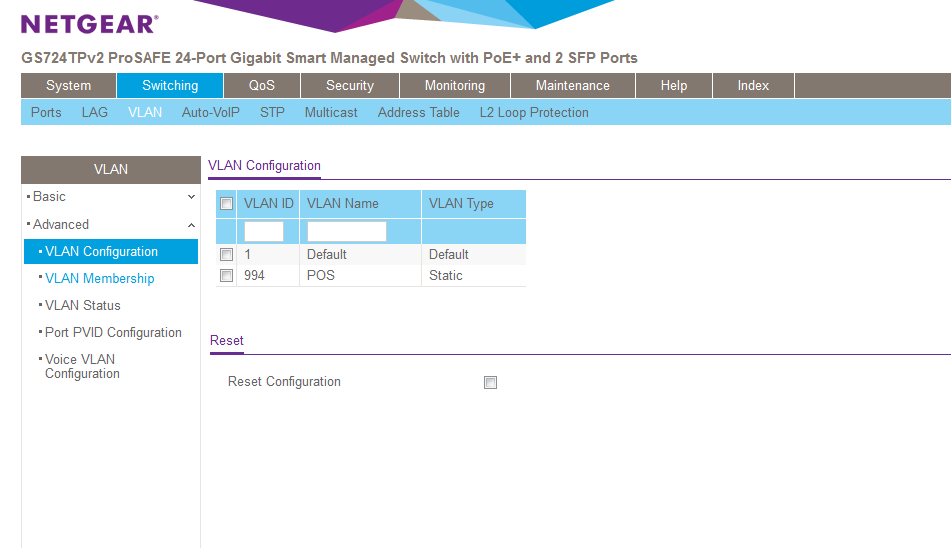
Task: Go to the Auto-VoIP submenu
Action: [x=210, y=113]
